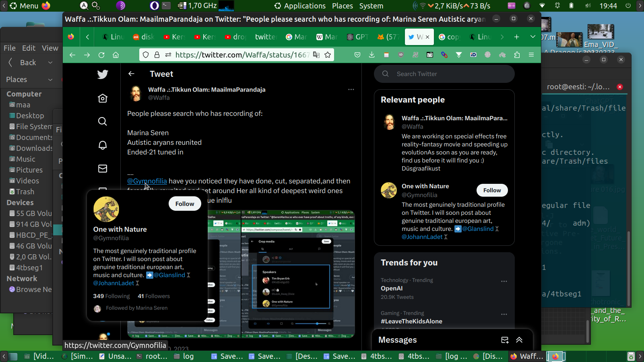The height and width of the screenshot is (362, 644).
Task: Open the Applications menu in top panel
Action: (305, 6)
